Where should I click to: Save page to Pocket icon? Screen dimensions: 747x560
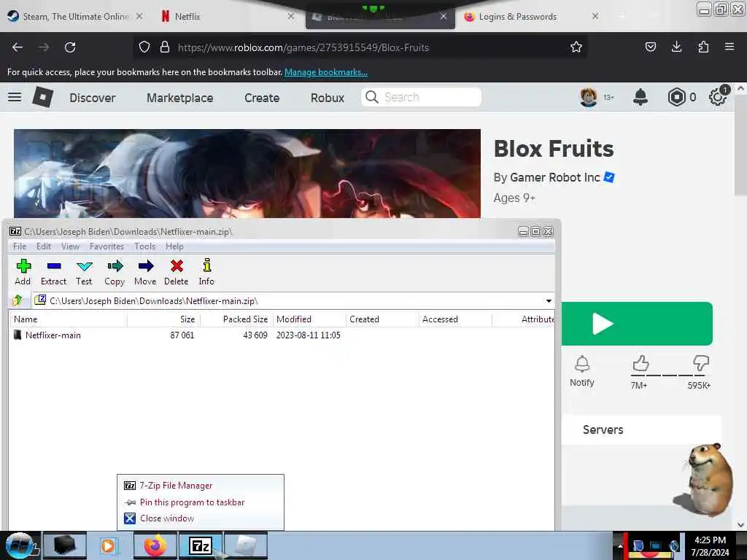(x=650, y=47)
